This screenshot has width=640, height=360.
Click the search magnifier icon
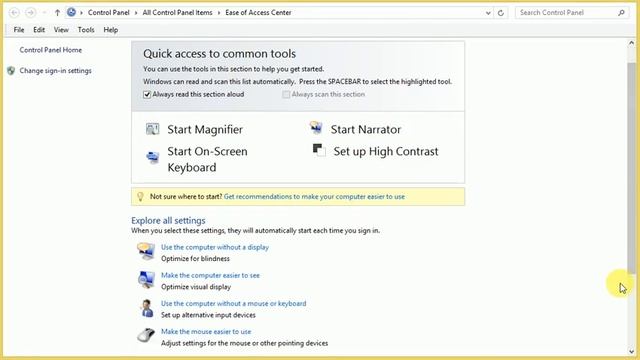point(621,13)
